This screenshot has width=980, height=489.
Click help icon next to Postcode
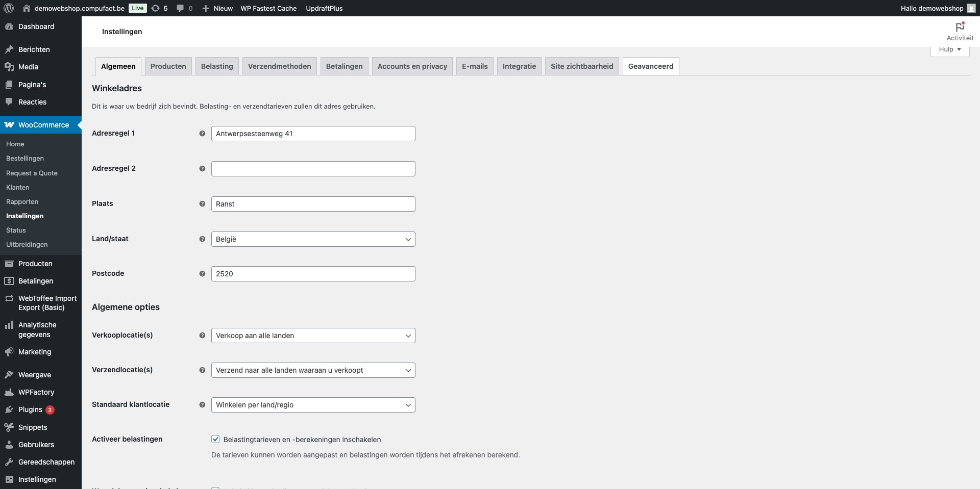pyautogui.click(x=202, y=274)
